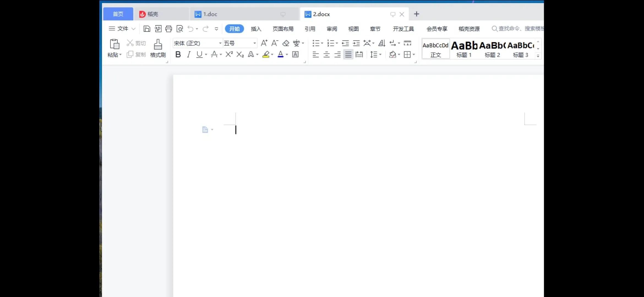Screen dimensions: 644x297
Task: Open the font name dropdown 宋体 (正文)
Action: [220, 43]
